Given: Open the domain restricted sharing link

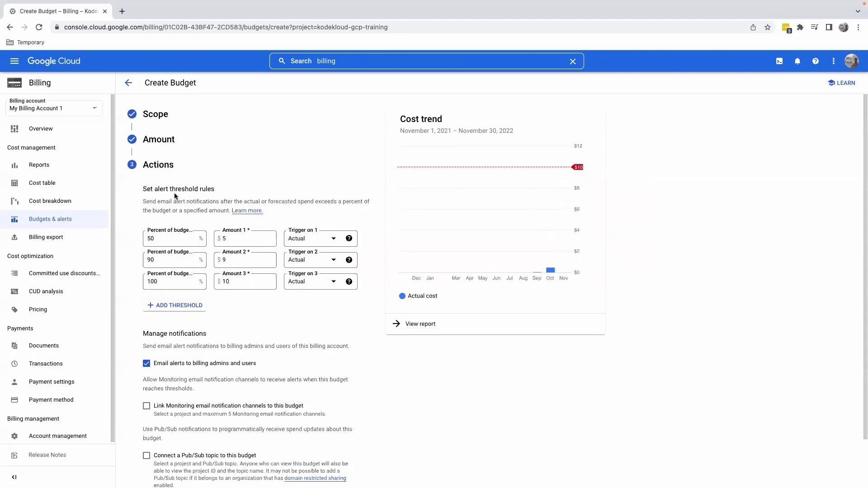Looking at the screenshot, I should point(315,478).
